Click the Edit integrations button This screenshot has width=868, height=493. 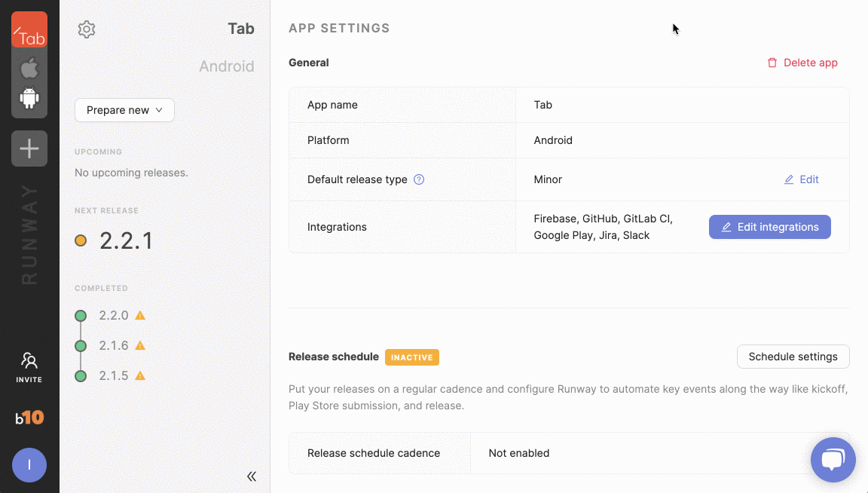click(769, 227)
